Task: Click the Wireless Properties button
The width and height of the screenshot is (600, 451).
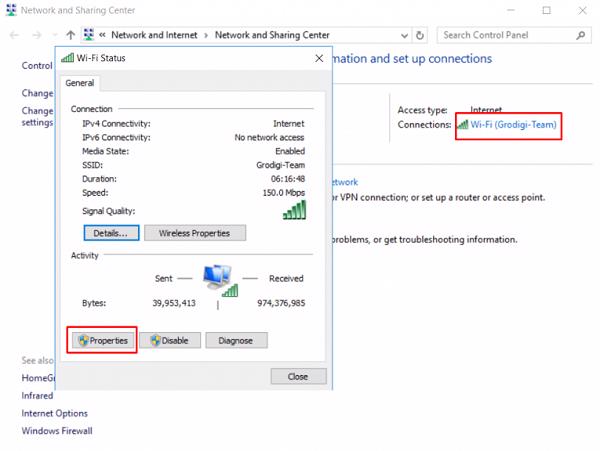Action: point(195,233)
